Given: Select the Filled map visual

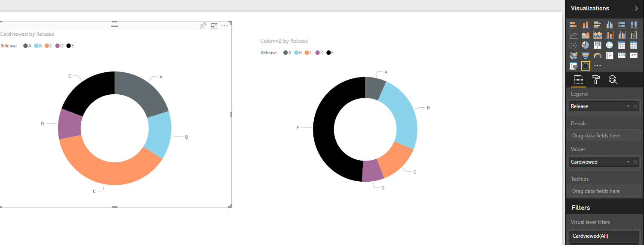Looking at the screenshot, I should pos(573,56).
